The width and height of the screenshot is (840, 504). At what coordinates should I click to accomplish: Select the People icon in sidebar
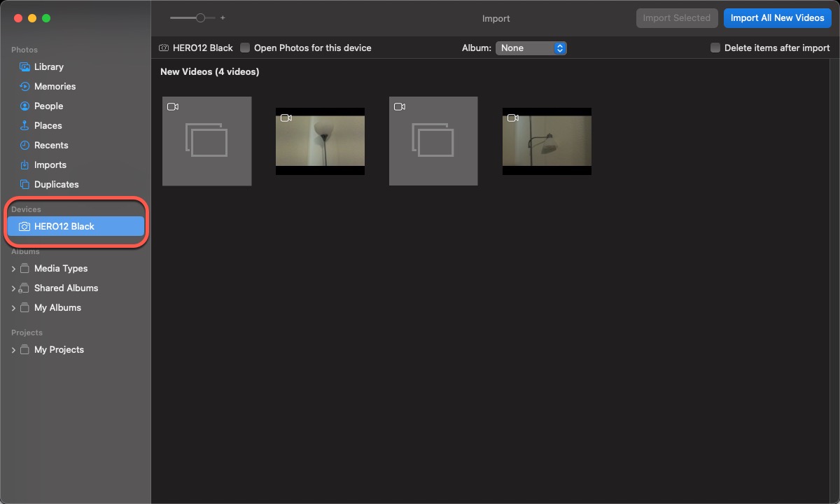coord(24,106)
